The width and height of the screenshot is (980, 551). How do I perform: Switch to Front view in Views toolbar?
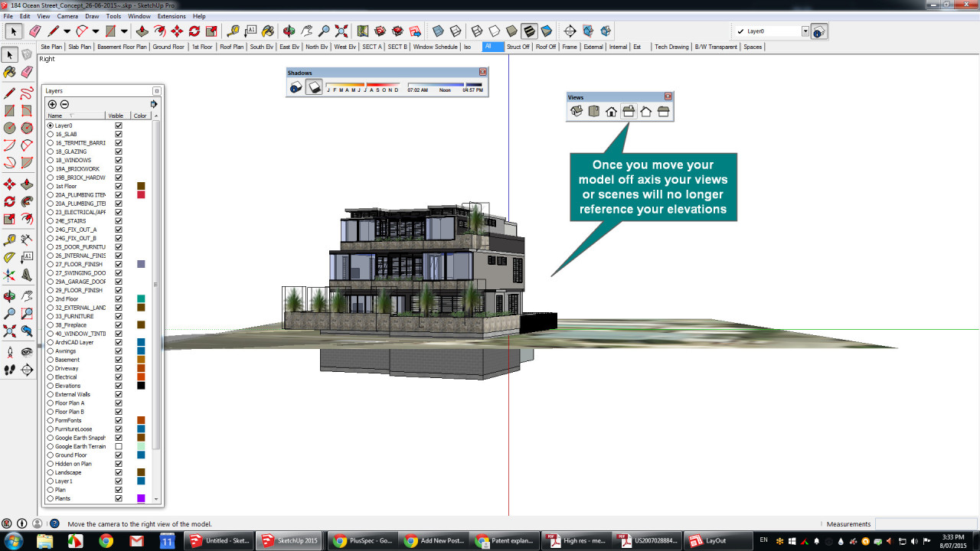point(611,112)
